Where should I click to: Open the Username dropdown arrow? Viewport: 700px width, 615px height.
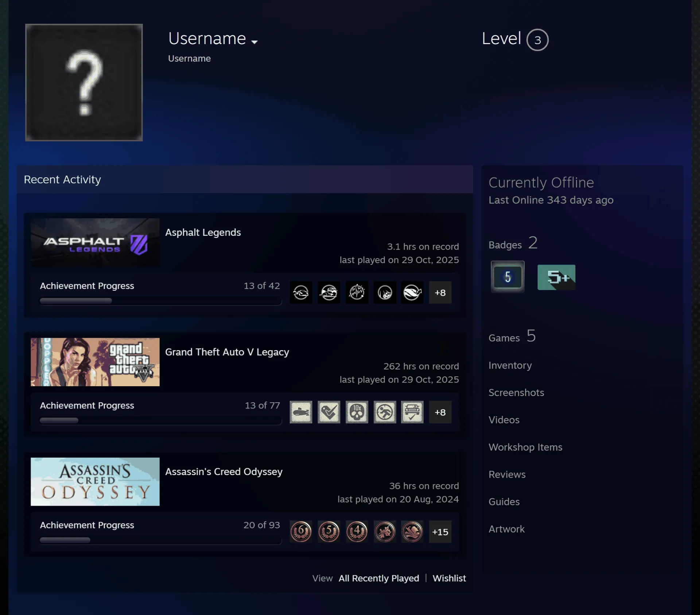254,42
